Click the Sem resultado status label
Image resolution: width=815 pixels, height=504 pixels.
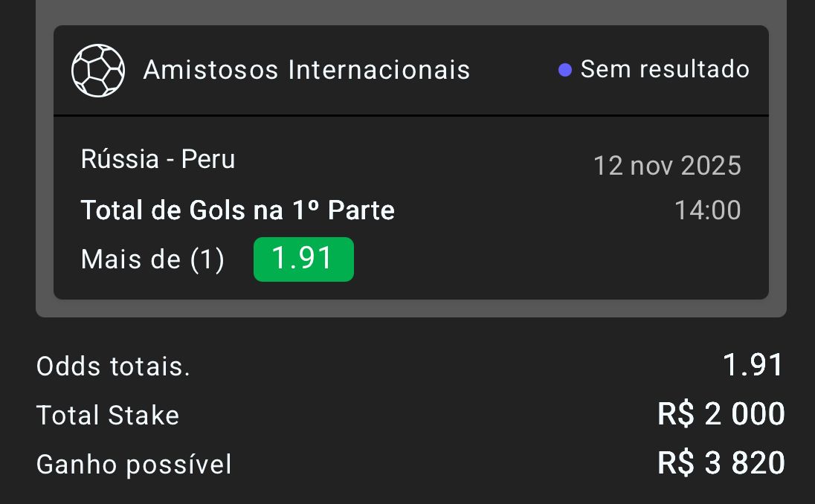tap(665, 69)
